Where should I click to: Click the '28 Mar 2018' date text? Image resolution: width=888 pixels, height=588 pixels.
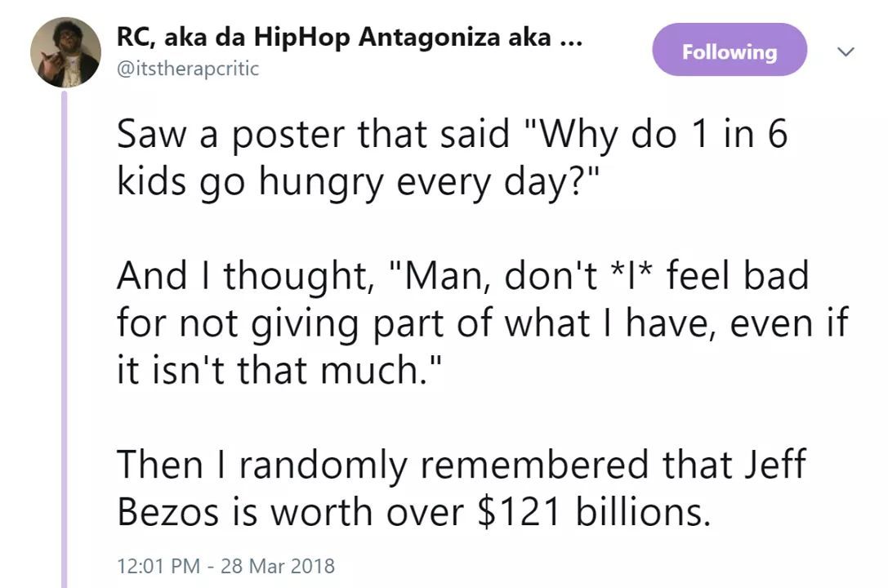click(277, 565)
